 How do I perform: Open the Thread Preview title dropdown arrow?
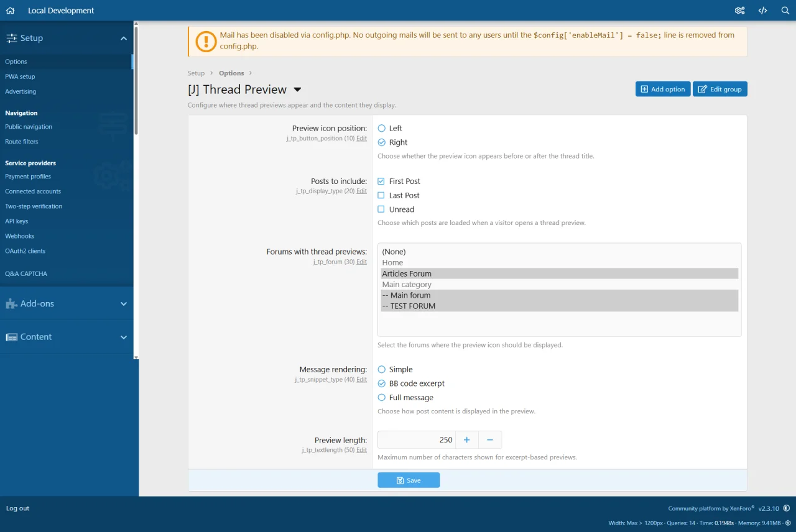[297, 90]
